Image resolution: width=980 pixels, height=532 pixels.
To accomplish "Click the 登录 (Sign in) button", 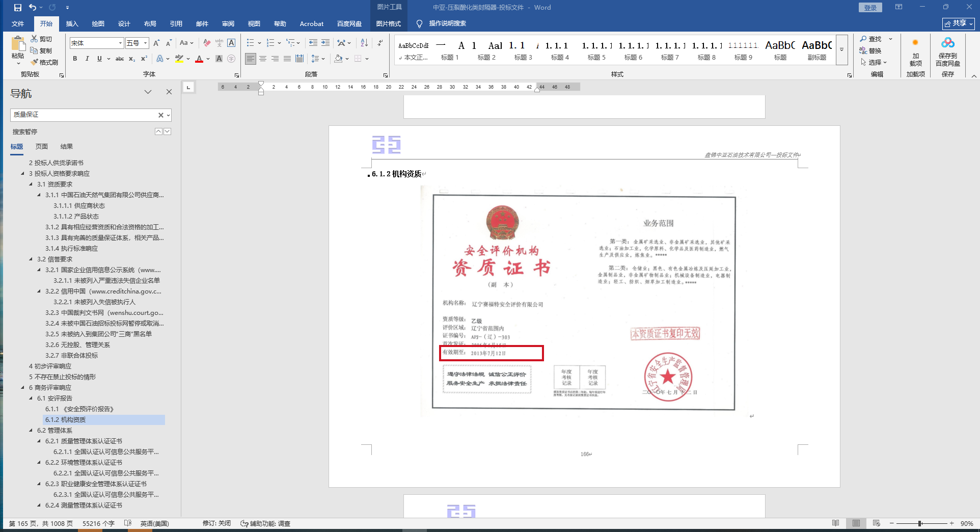I will (x=870, y=8).
